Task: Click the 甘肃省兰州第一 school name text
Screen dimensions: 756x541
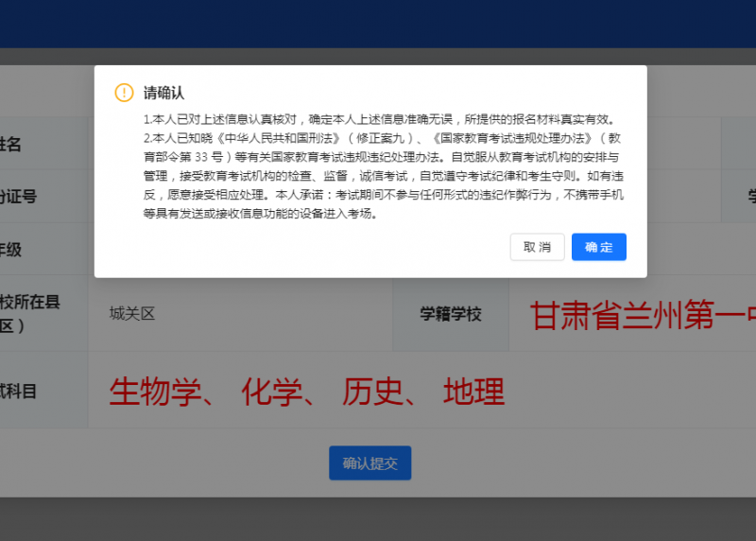Action: pyautogui.click(x=643, y=315)
